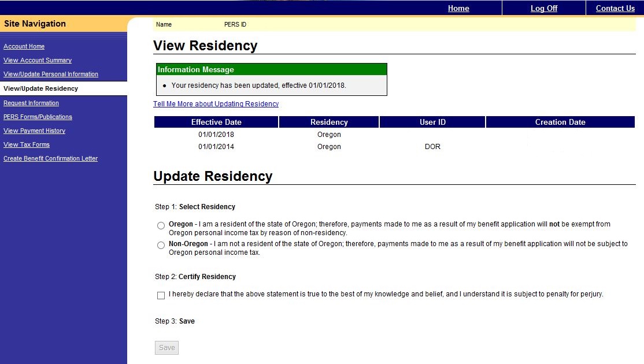Image resolution: width=644 pixels, height=364 pixels.
Task: Select View/Update Residency in site navigation
Action: (40, 88)
